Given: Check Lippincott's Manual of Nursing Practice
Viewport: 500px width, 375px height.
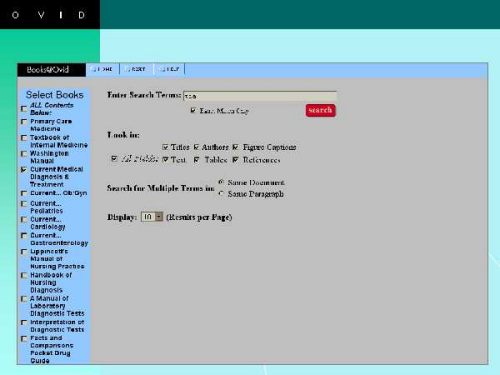Looking at the screenshot, I should [24, 252].
